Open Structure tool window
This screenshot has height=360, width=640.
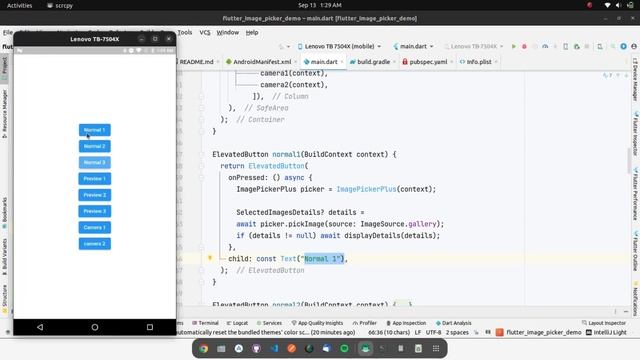click(4, 299)
